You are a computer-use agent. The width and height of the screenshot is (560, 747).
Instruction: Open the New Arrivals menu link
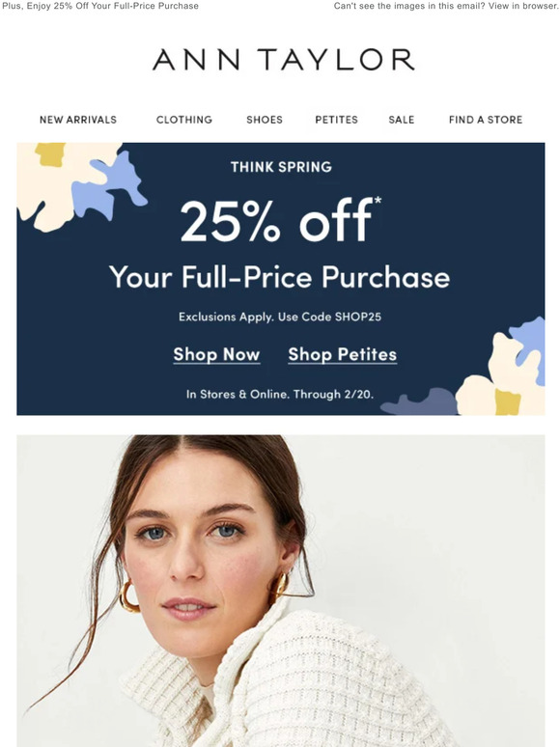pos(78,120)
